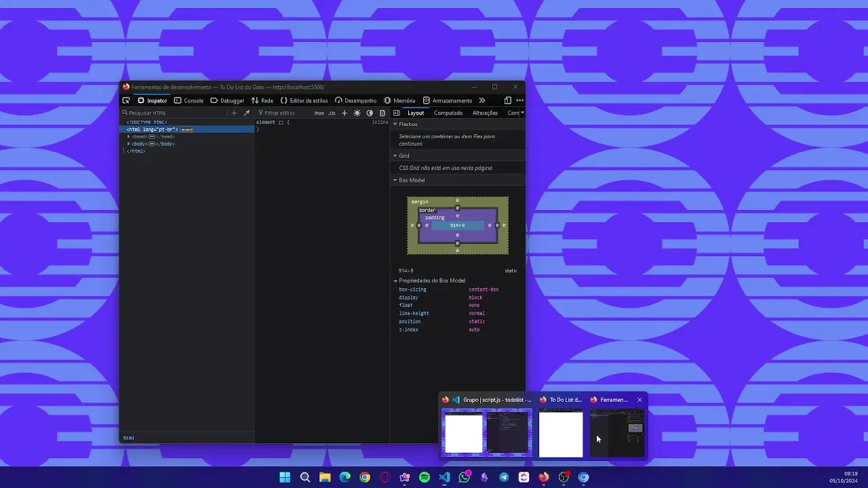Click the event badge on html node
Image resolution: width=868 pixels, height=488 pixels.
pos(187,129)
